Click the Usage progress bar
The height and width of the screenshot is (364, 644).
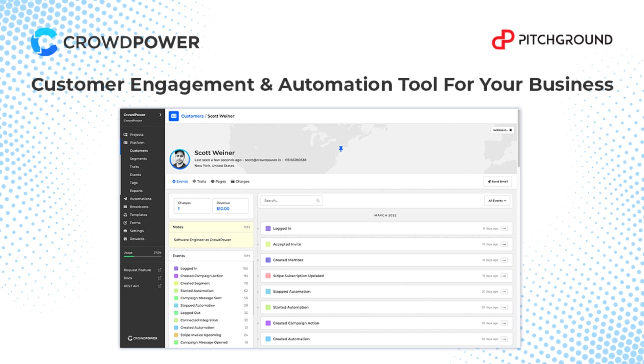(142, 256)
